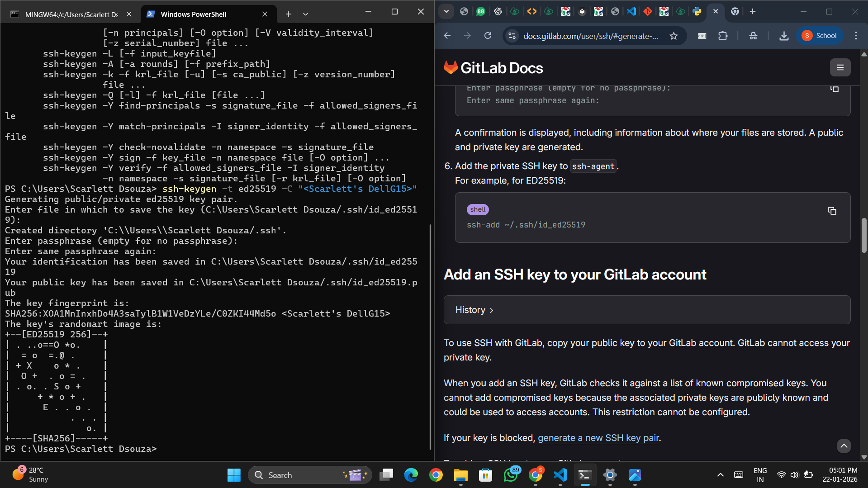Open the terminal new-tab profile dropdown
This screenshot has width=868, height=488.
[306, 14]
